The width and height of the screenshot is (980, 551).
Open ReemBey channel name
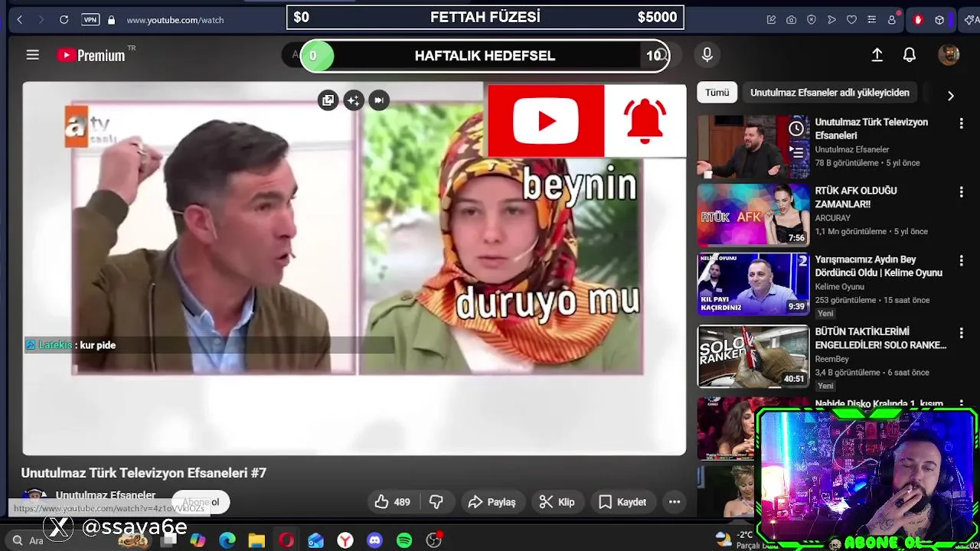(831, 359)
